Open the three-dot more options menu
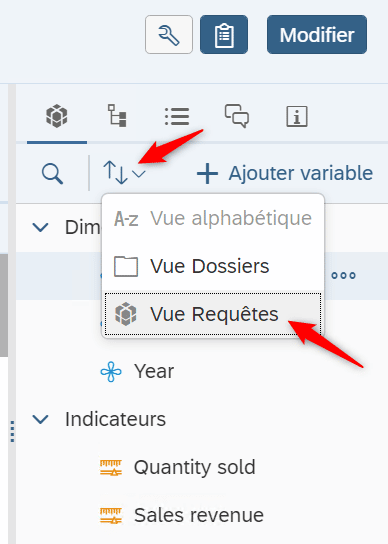 point(343,276)
